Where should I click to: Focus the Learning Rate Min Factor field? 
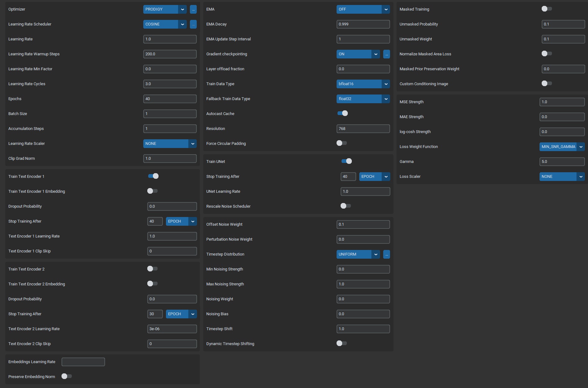170,69
